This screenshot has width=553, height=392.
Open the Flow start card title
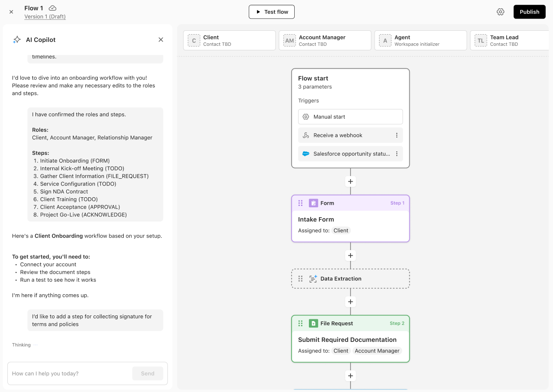click(x=313, y=78)
